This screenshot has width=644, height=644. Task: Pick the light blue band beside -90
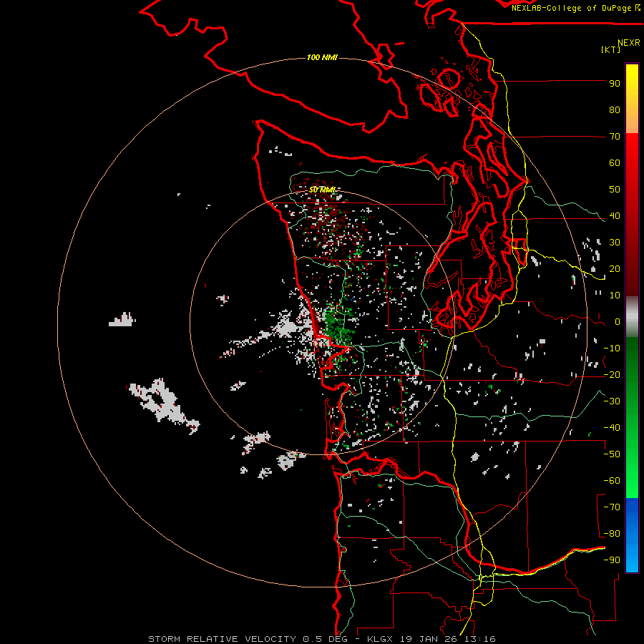point(632,559)
